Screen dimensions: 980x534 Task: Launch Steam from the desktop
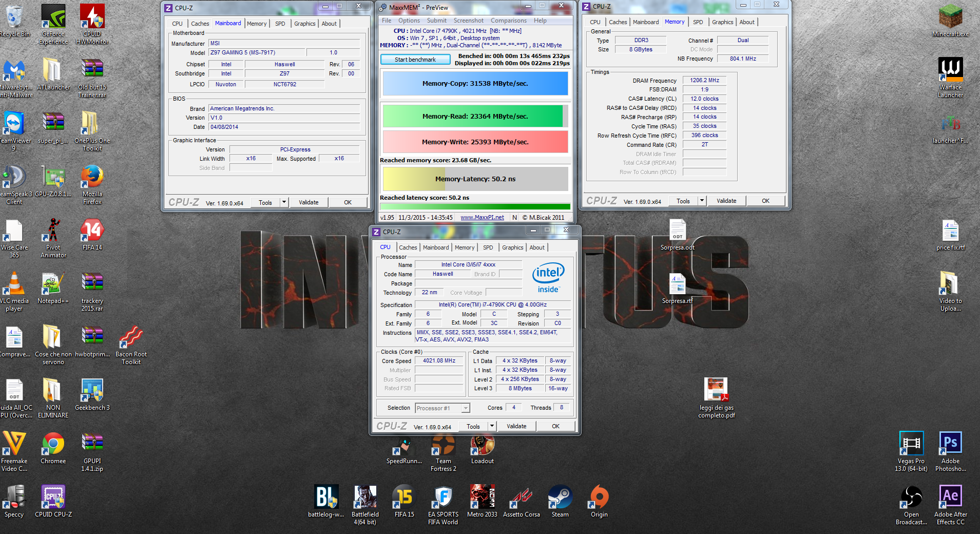tap(560, 501)
